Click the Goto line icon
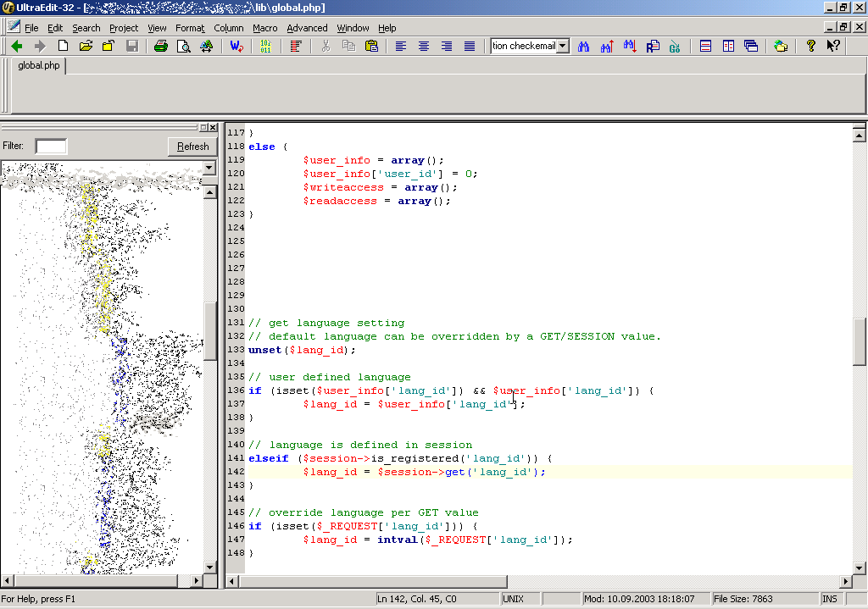868x609 pixels. click(x=675, y=46)
